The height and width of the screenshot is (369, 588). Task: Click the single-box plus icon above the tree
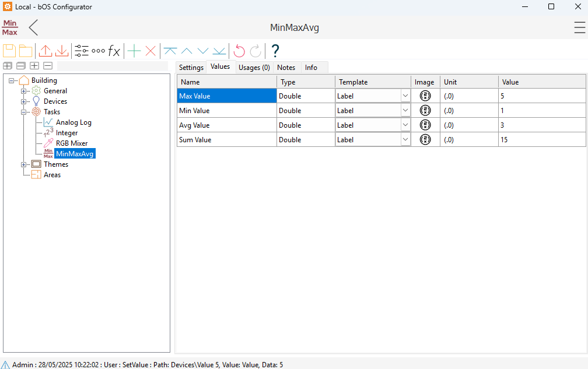[34, 66]
